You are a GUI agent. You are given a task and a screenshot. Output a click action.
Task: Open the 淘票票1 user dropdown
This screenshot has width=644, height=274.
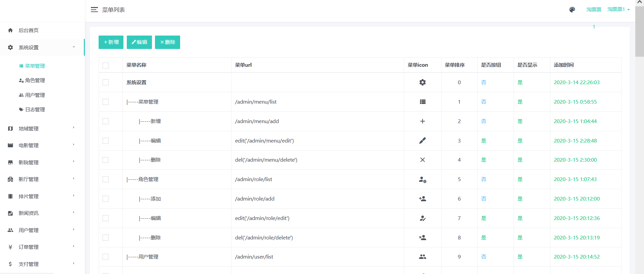(x=618, y=9)
